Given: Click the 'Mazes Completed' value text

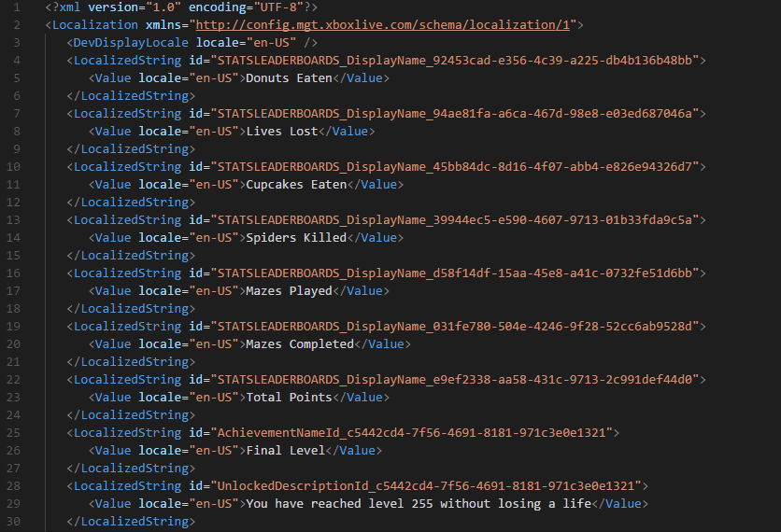Looking at the screenshot, I should pyautogui.click(x=300, y=344).
